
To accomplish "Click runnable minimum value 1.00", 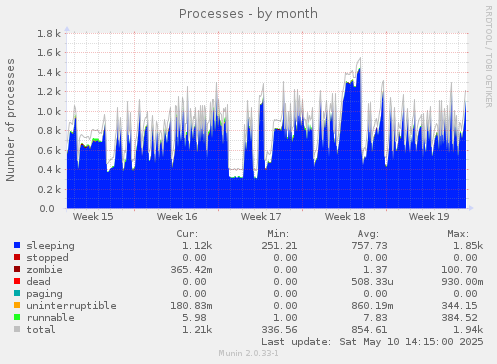I will click(285, 318).
